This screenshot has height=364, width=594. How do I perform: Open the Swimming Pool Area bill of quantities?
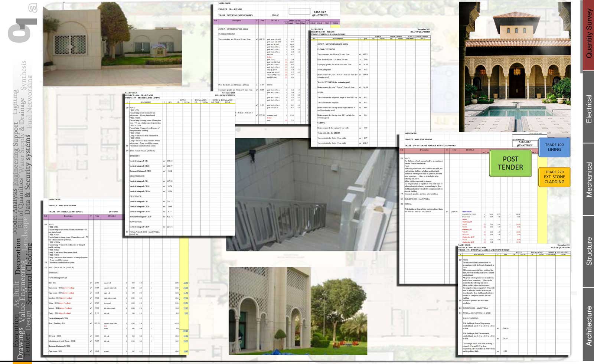pyautogui.click(x=371, y=89)
